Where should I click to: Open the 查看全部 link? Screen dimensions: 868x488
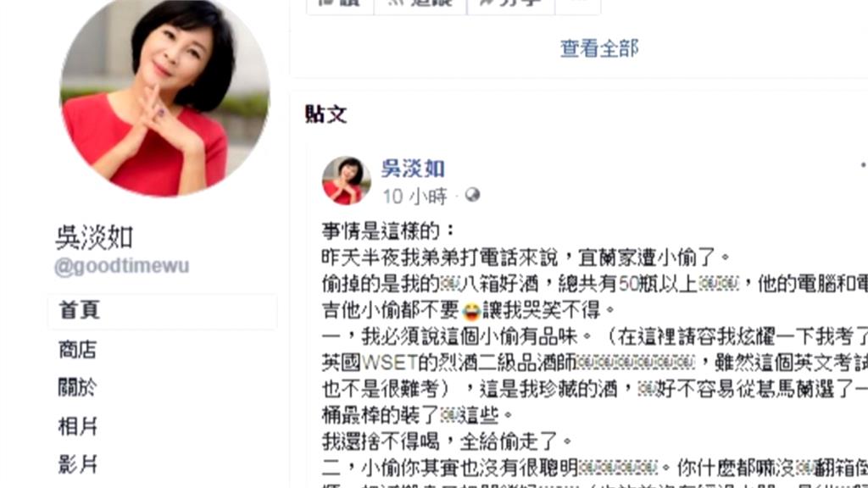(x=599, y=48)
